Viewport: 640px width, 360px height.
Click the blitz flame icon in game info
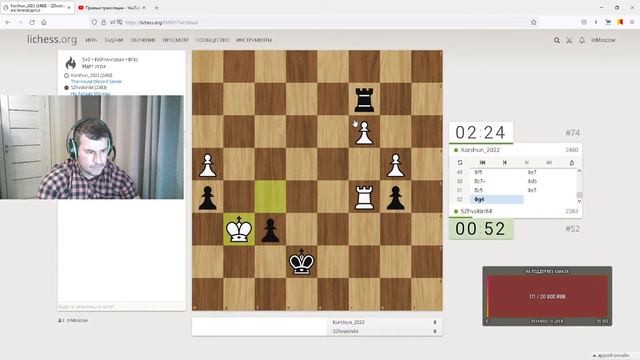[71, 62]
